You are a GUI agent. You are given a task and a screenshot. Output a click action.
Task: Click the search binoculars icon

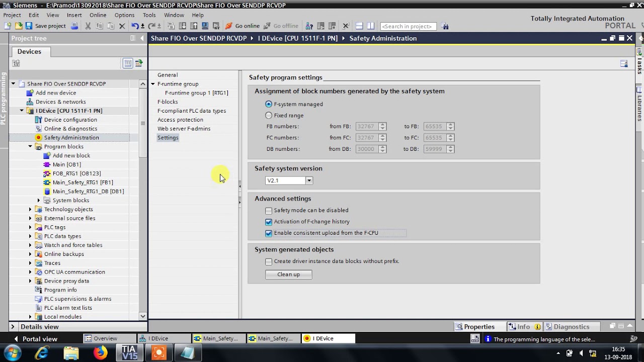coord(445,26)
